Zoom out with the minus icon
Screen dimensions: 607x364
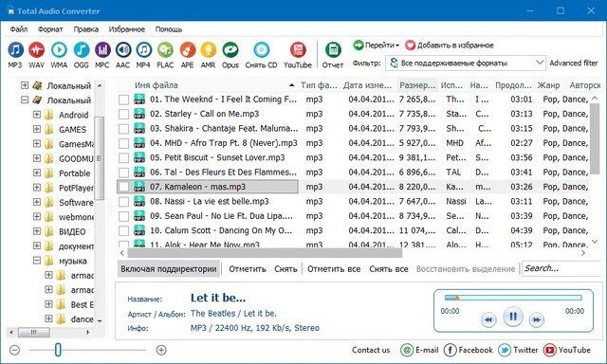[x=15, y=350]
